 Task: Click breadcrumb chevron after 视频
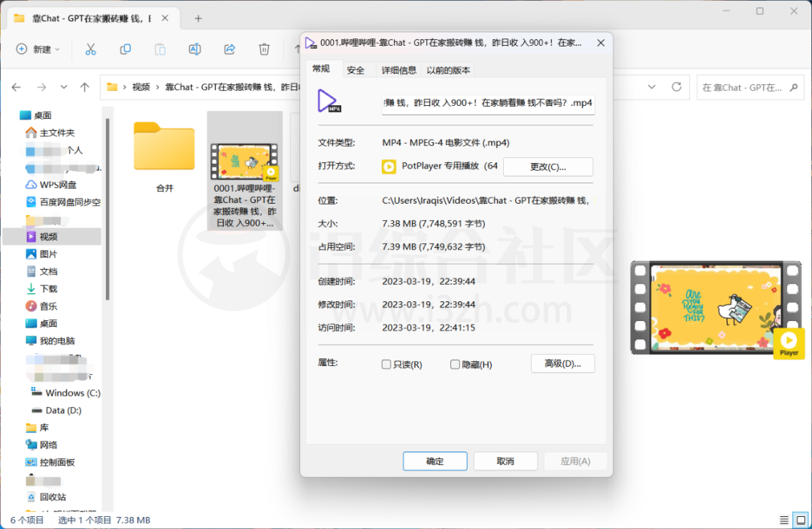[157, 87]
